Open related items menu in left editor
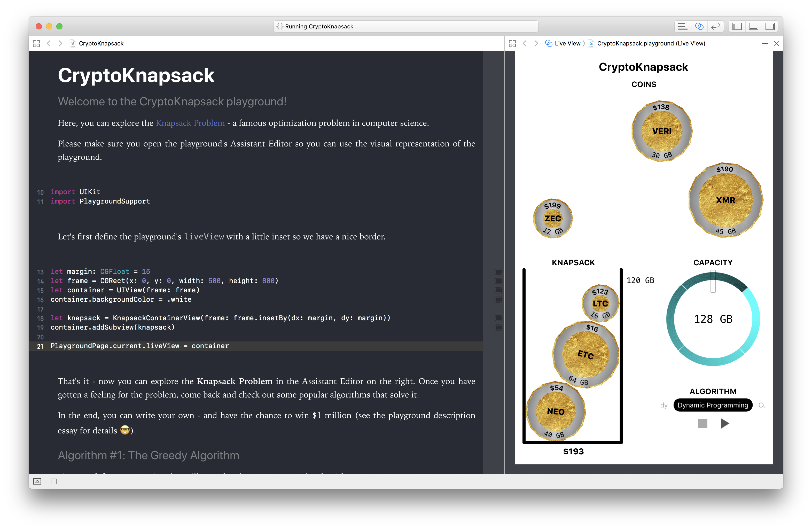 pyautogui.click(x=36, y=43)
